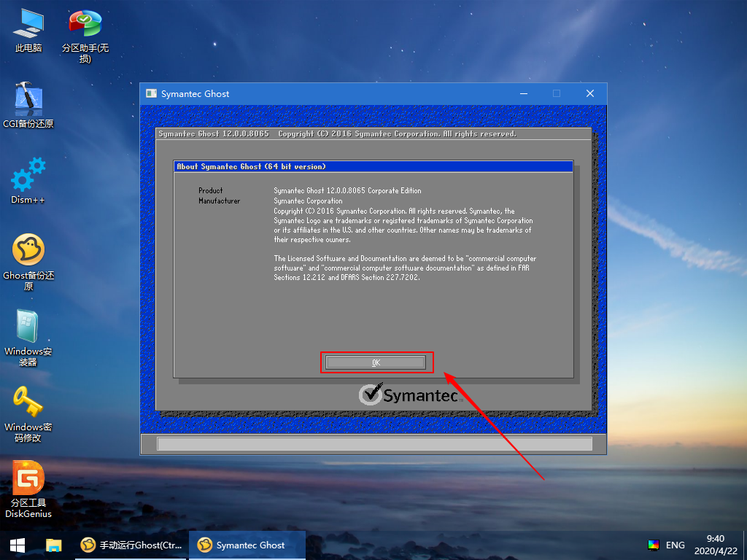Open the 此电脑 desktop icon

coord(28,31)
